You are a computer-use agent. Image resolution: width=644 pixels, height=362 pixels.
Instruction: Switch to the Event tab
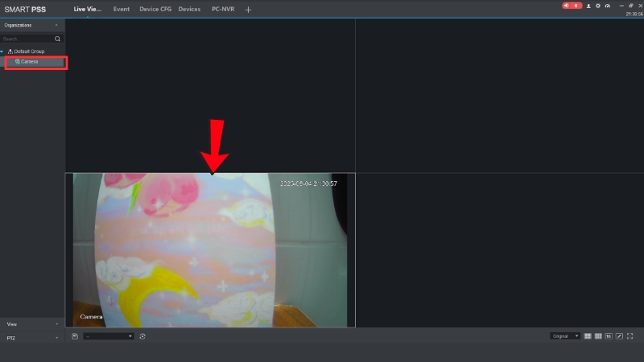point(122,9)
